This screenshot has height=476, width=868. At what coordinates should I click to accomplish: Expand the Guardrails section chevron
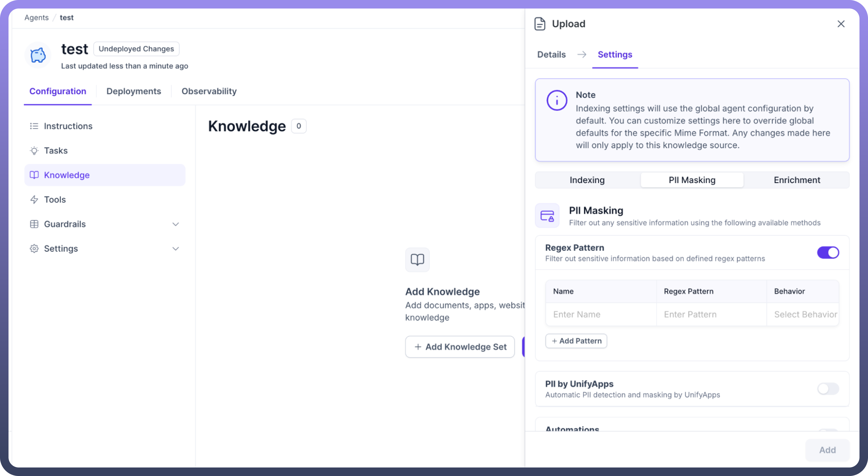point(176,224)
